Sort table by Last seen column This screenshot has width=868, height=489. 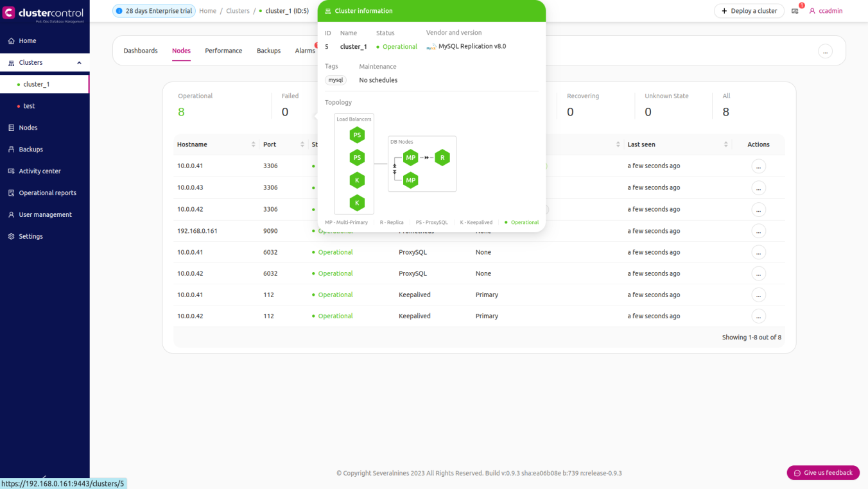coord(725,144)
